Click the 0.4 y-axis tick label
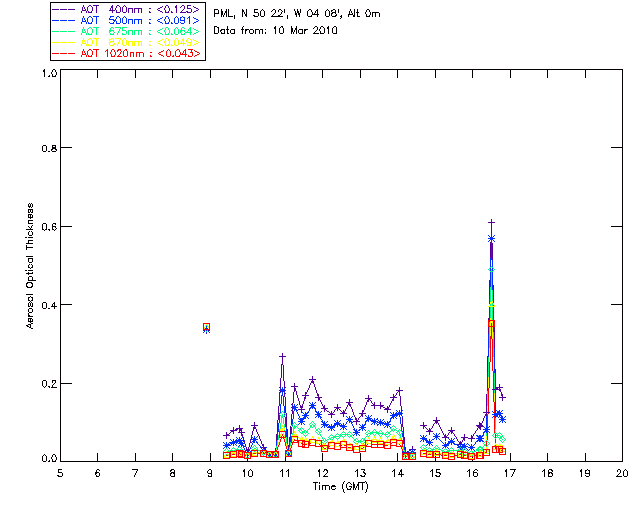The width and height of the screenshot is (640, 512). click(x=49, y=305)
